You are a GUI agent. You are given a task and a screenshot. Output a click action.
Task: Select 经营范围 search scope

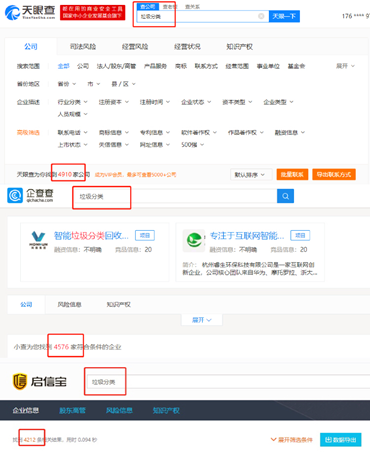click(x=237, y=66)
